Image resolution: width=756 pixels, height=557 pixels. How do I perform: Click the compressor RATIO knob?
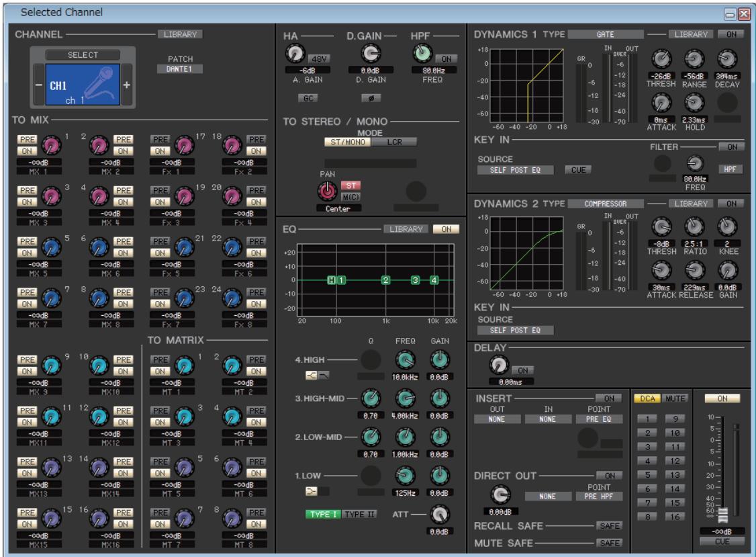(694, 226)
